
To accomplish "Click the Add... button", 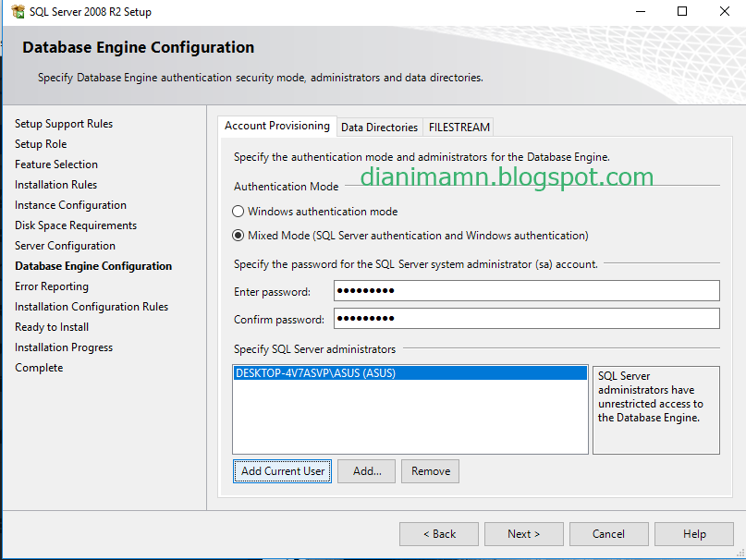I will pyautogui.click(x=366, y=471).
